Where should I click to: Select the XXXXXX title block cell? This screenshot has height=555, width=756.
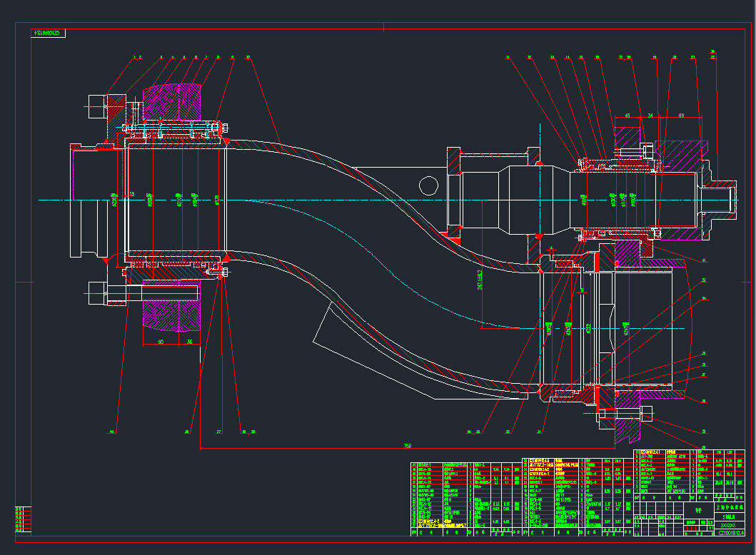(728, 526)
